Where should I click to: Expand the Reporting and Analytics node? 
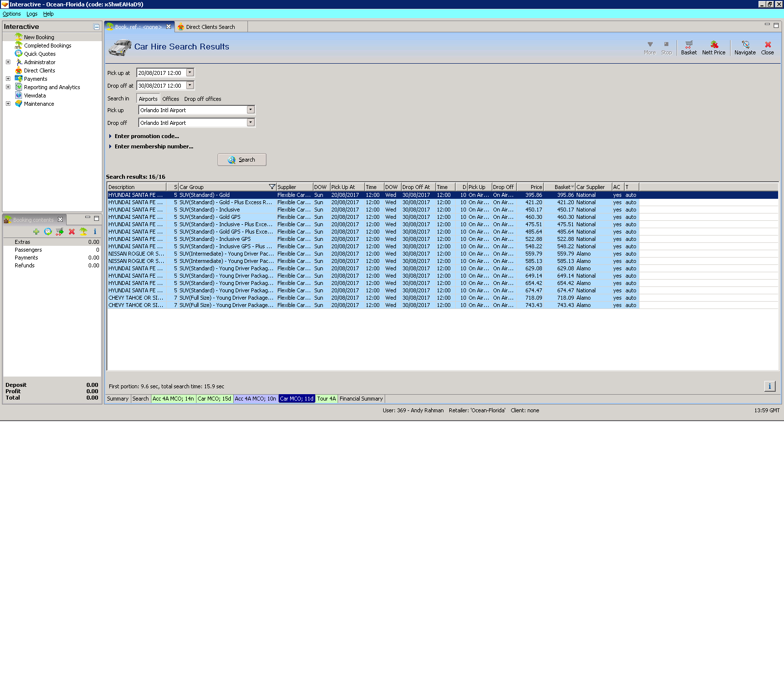(x=8, y=87)
